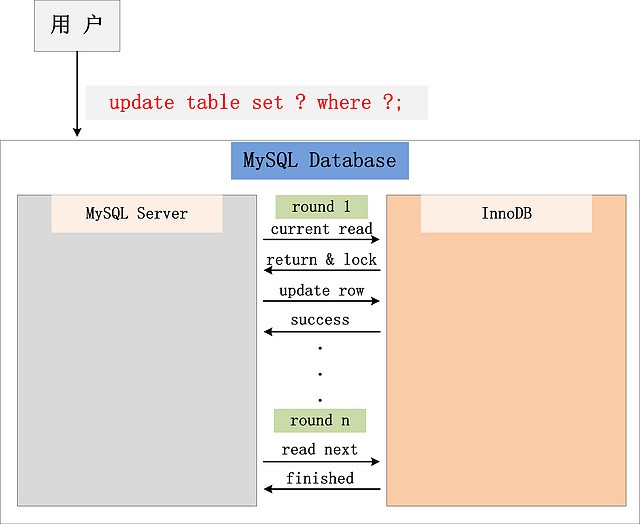Viewport: 640px width, 524px height.
Task: Click the InnoDB label
Action: click(507, 213)
